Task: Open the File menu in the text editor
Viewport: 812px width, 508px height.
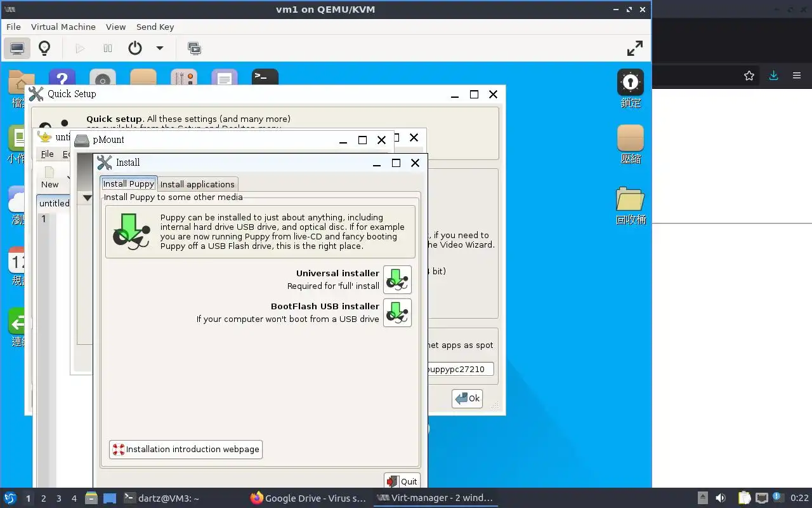Action: [48, 154]
